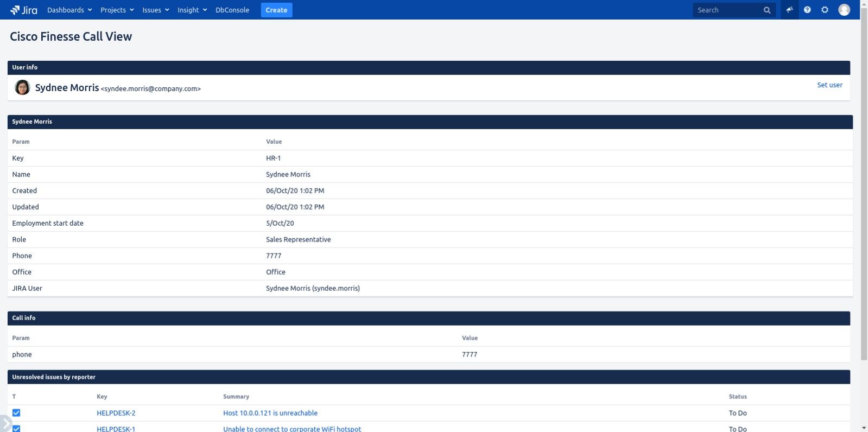Image resolution: width=868 pixels, height=432 pixels.
Task: Open 'Host 10.0.0.121 is unreachable' summary
Action: coord(270,413)
